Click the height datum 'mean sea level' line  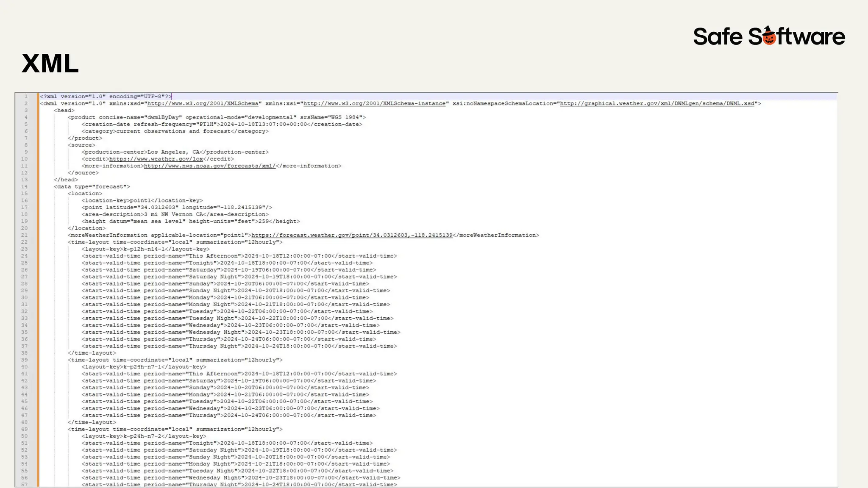(x=191, y=221)
